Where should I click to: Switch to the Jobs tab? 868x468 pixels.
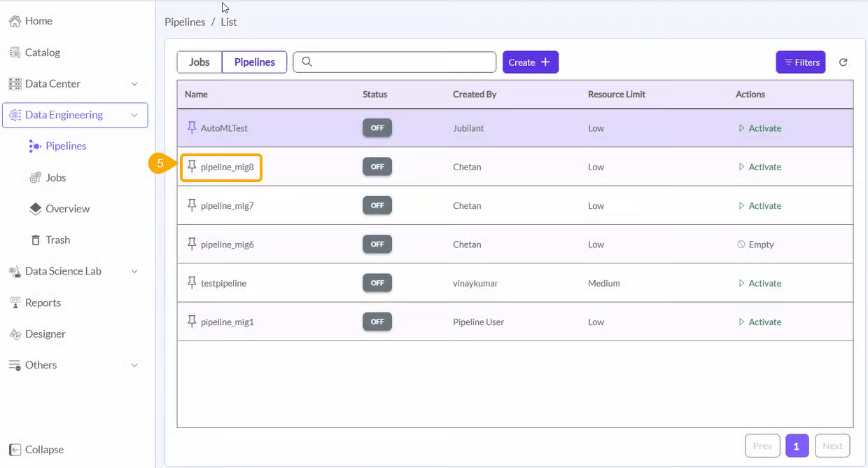199,62
